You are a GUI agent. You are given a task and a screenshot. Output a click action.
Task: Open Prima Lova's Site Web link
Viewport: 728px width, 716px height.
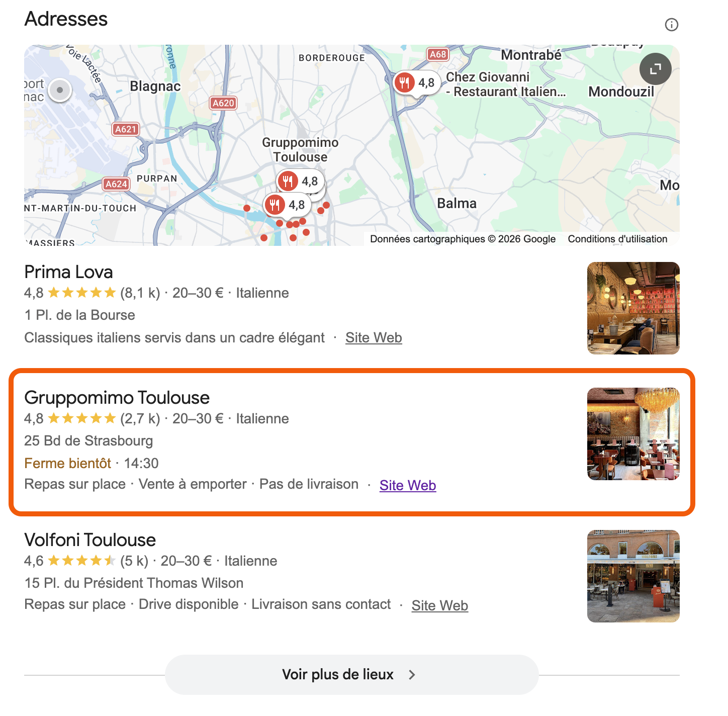[374, 338]
